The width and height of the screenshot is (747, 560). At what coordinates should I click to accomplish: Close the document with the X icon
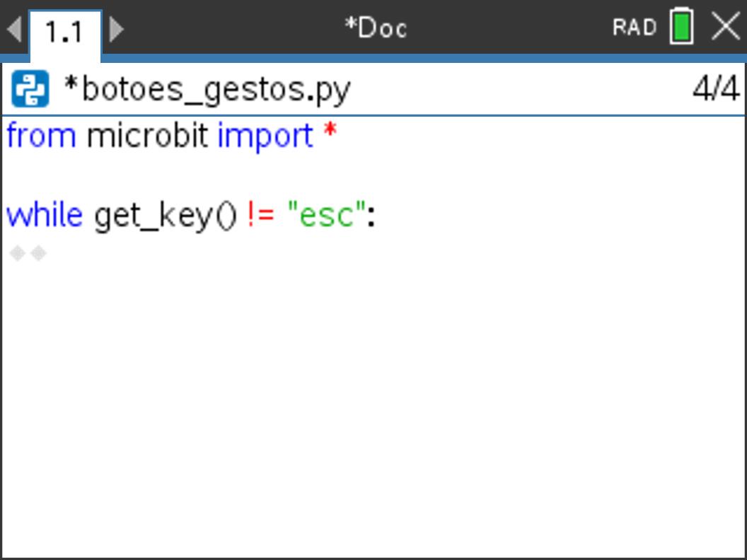click(x=725, y=28)
